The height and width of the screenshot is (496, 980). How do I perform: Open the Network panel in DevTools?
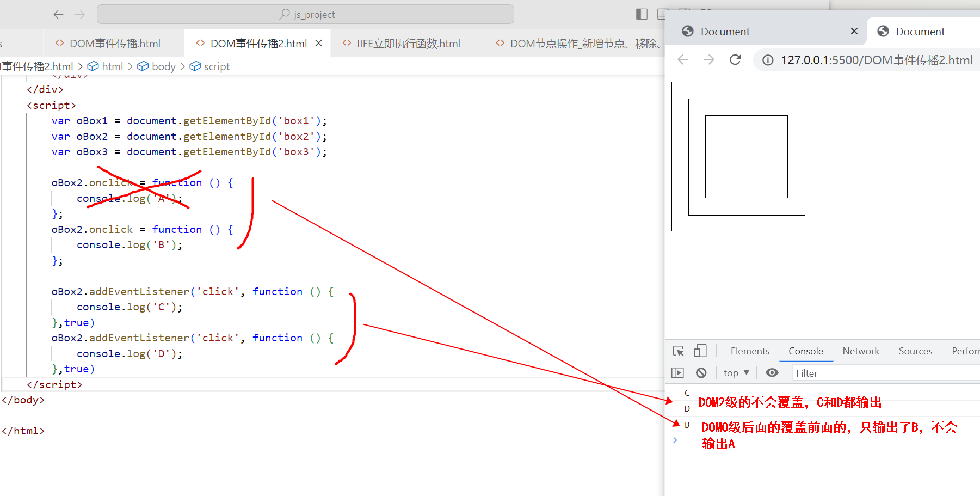(x=861, y=351)
